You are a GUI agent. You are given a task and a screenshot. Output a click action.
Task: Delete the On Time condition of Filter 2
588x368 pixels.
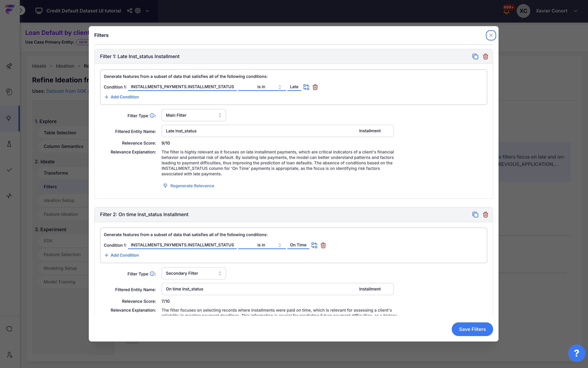[323, 245]
